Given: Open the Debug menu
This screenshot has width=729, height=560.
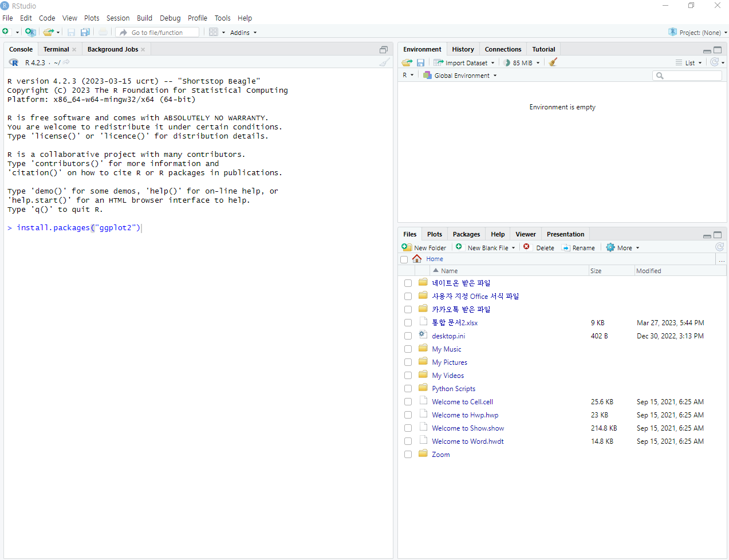Looking at the screenshot, I should 170,18.
